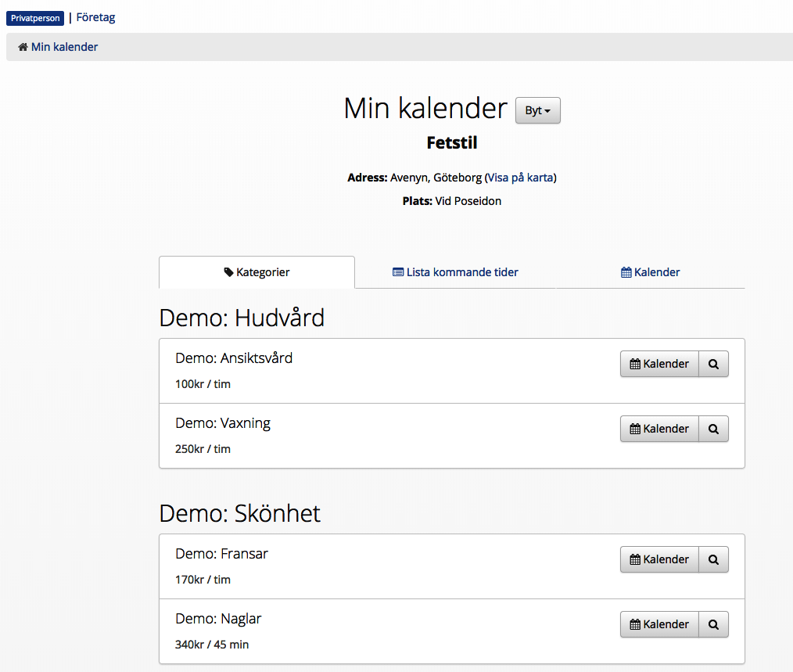Viewport: 793px width, 672px height.
Task: Expand the Byt dropdown
Action: [x=537, y=110]
